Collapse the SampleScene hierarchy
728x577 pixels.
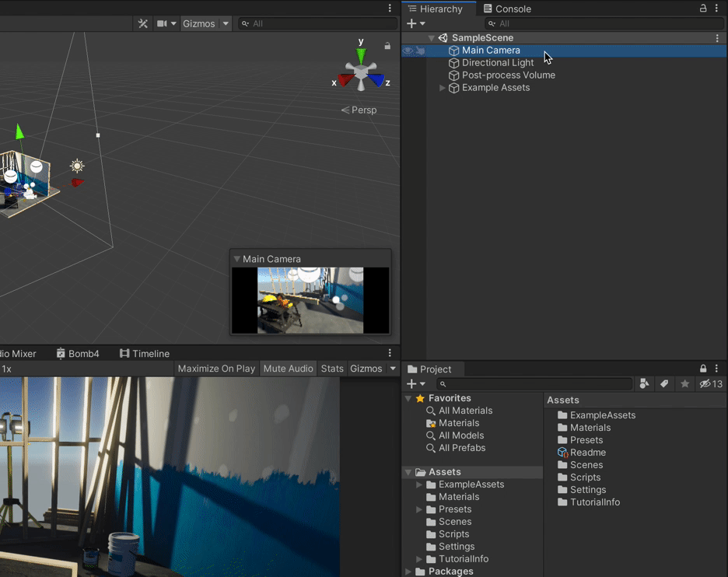432,37
